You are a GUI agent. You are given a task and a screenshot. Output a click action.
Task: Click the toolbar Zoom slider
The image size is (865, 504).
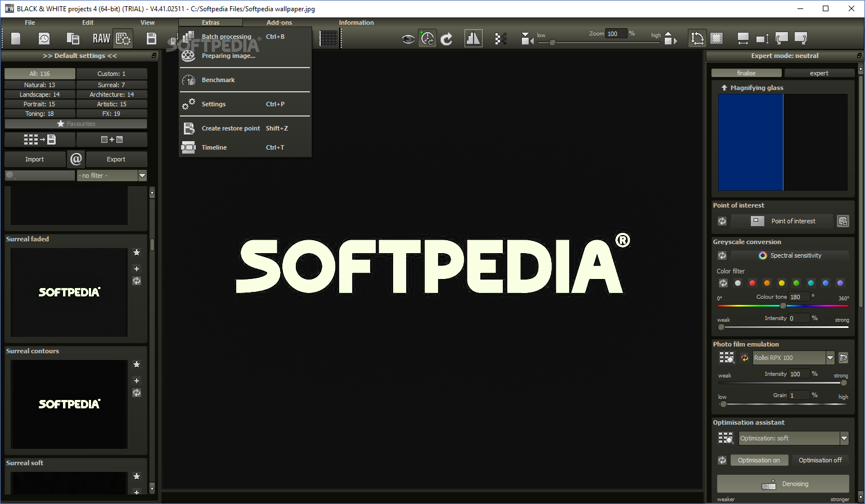click(x=598, y=43)
